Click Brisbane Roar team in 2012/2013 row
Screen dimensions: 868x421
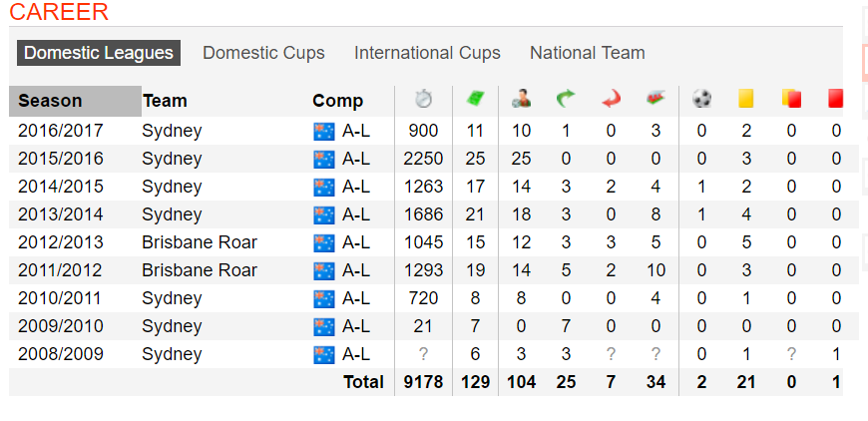[200, 242]
